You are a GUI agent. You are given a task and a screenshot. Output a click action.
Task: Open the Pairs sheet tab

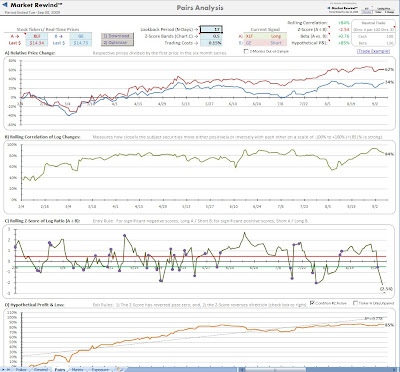pos(59,369)
